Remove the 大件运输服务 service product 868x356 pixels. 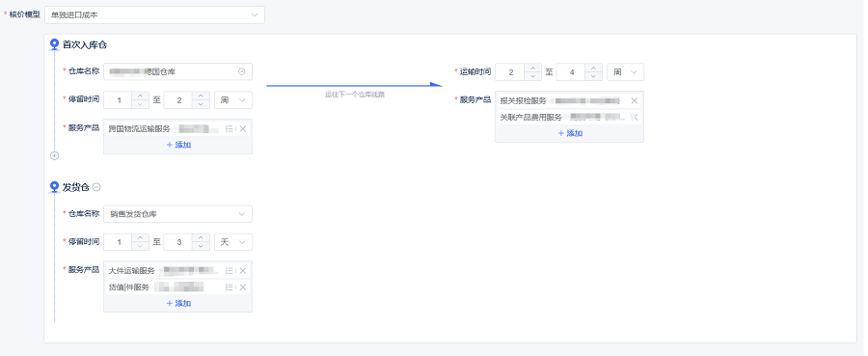coord(242,271)
